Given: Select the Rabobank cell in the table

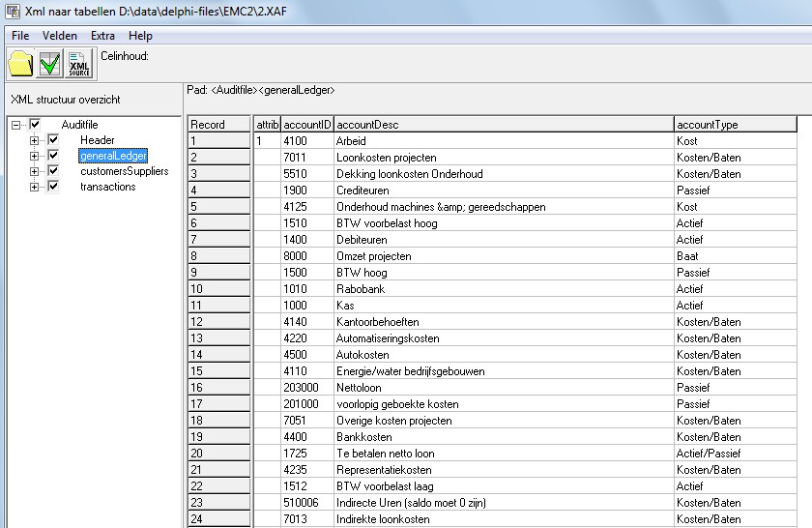Looking at the screenshot, I should pos(359,289).
